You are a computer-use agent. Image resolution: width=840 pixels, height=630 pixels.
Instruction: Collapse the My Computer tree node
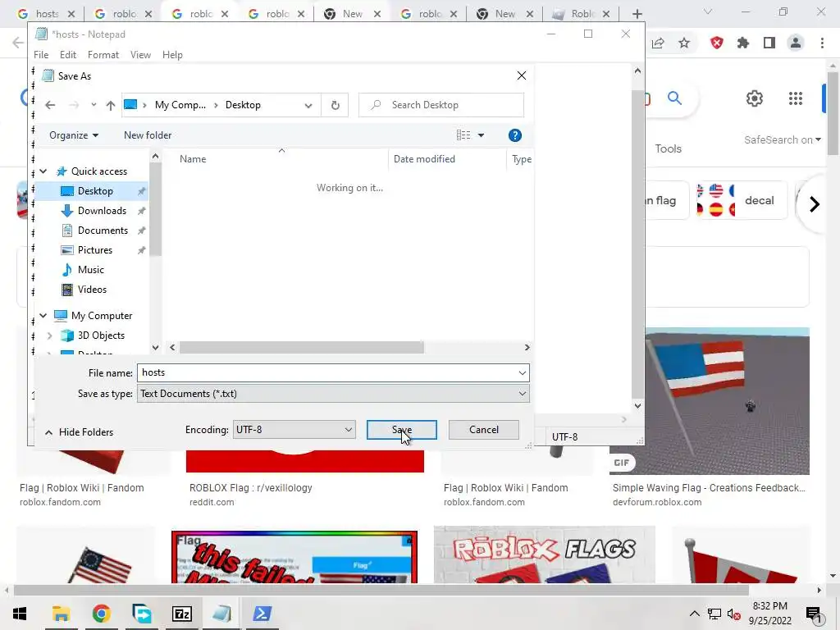(43, 316)
